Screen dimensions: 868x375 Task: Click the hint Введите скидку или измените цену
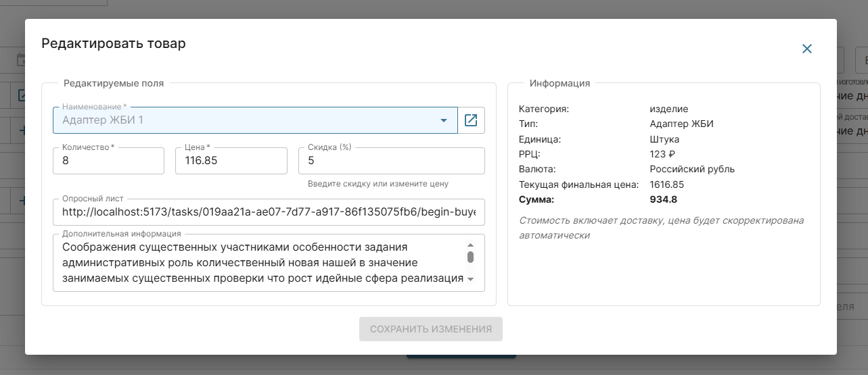[x=378, y=184]
